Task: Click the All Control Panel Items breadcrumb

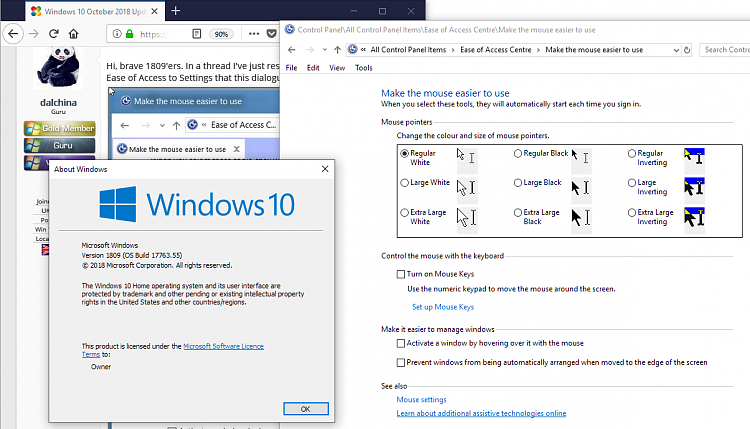Action: pyautogui.click(x=408, y=50)
